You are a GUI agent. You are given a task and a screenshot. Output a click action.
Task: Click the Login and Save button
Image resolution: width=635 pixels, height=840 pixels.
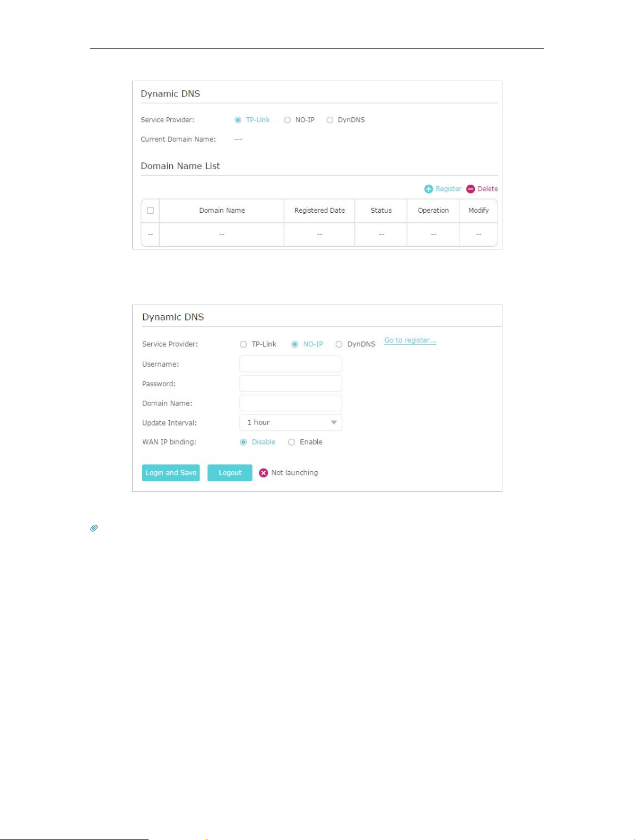point(171,473)
